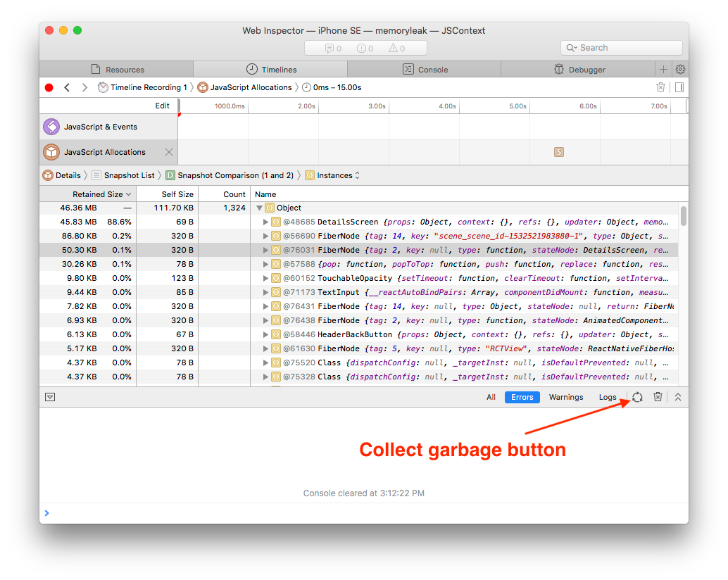The image size is (728, 580).
Task: Open the Web Inspector settings gear
Action: pos(679,69)
